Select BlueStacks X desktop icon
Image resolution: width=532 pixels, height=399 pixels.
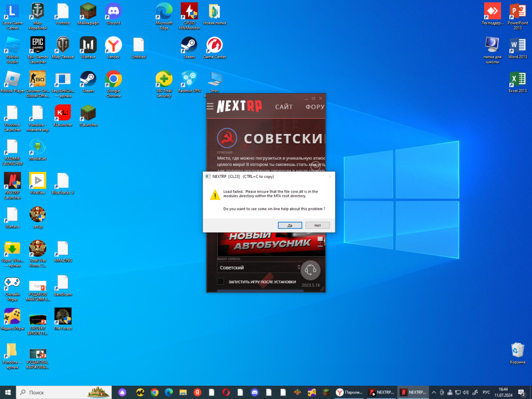[x=63, y=184]
